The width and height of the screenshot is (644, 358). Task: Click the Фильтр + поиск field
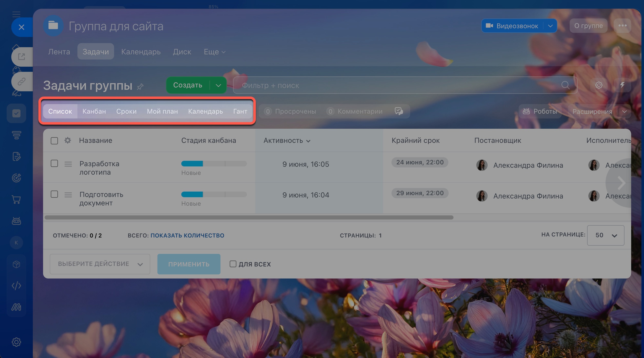pos(405,85)
